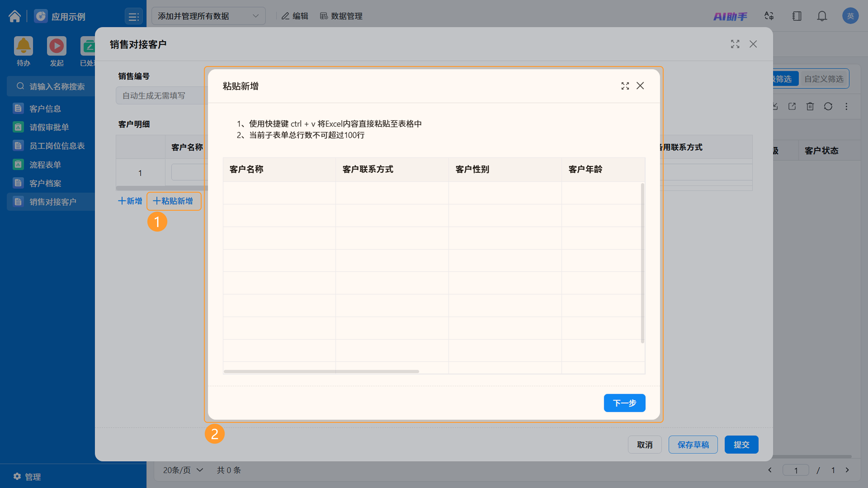Viewport: 868px width, 488px height.
Task: Click 提交 button
Action: (741, 445)
